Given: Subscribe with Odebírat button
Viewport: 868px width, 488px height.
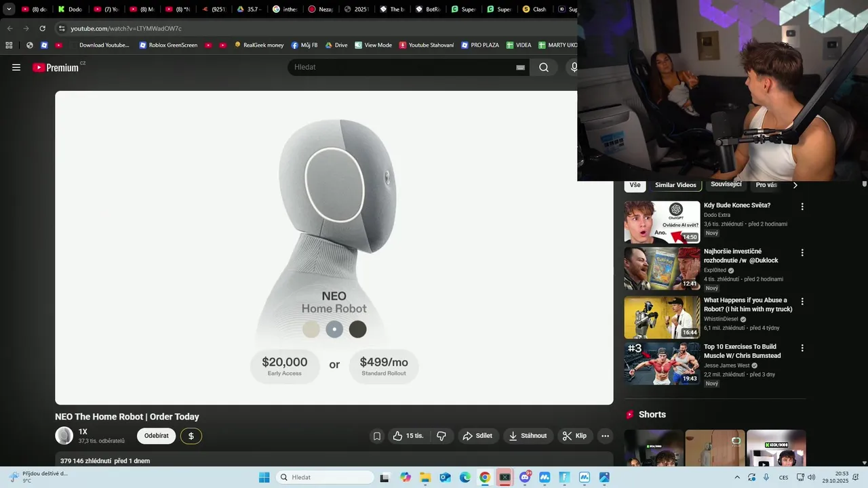Looking at the screenshot, I should [156, 436].
